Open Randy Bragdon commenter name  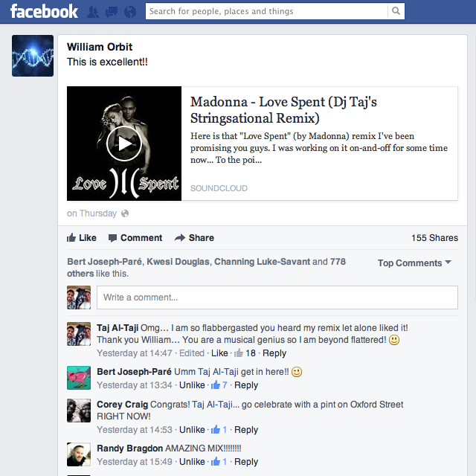(130, 448)
